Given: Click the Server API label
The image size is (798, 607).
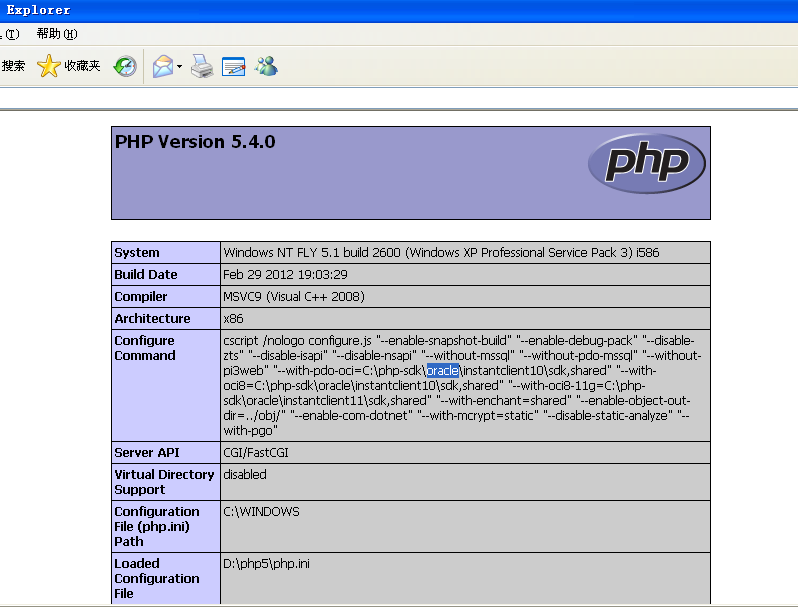Looking at the screenshot, I should (x=147, y=453).
